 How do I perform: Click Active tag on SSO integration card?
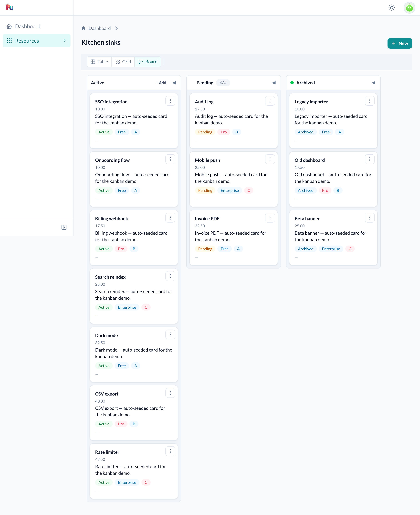(104, 132)
